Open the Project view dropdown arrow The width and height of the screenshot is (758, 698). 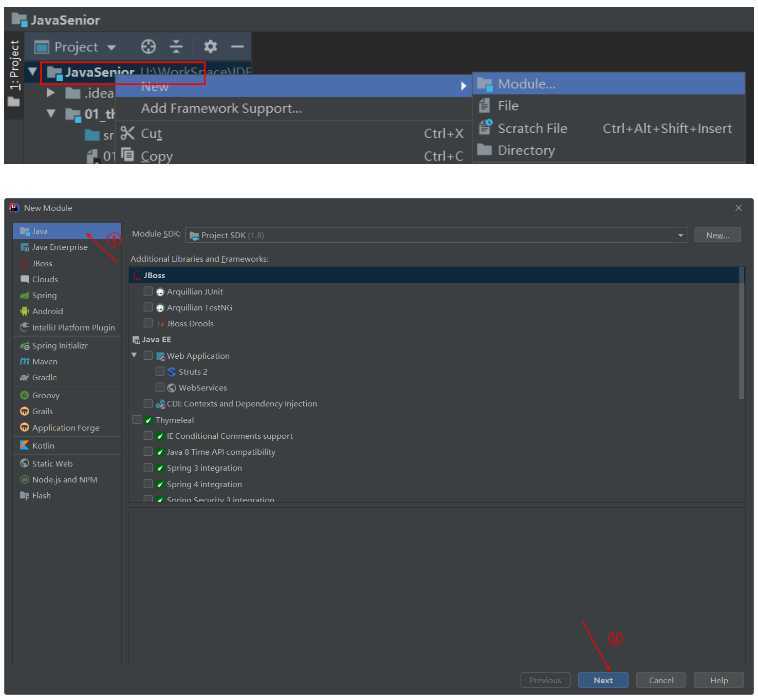(112, 47)
